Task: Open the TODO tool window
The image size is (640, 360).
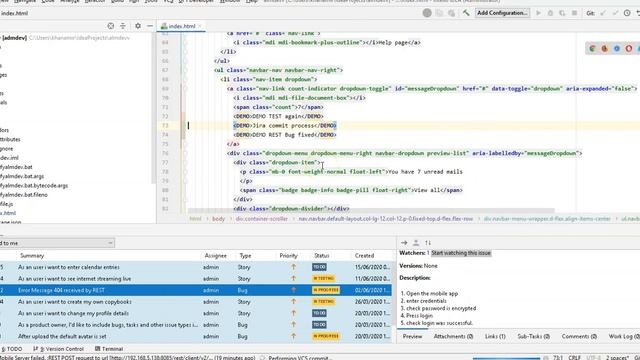Action: (x=12, y=349)
